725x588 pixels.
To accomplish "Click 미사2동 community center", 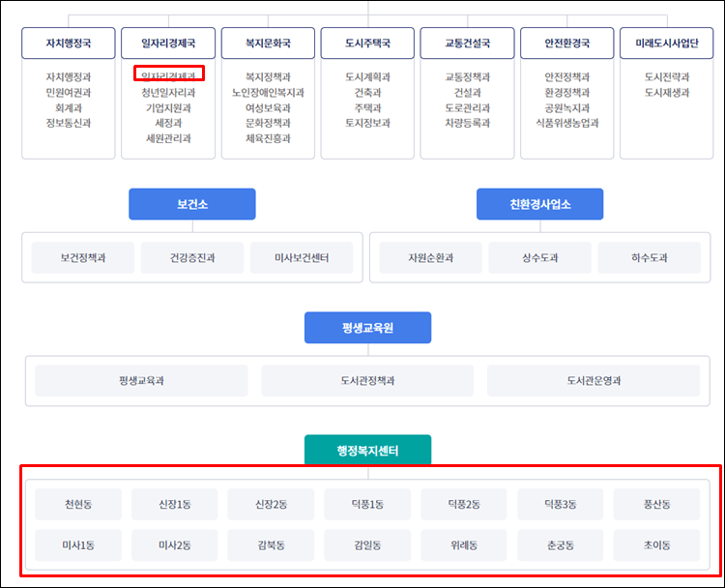I will tap(175, 545).
